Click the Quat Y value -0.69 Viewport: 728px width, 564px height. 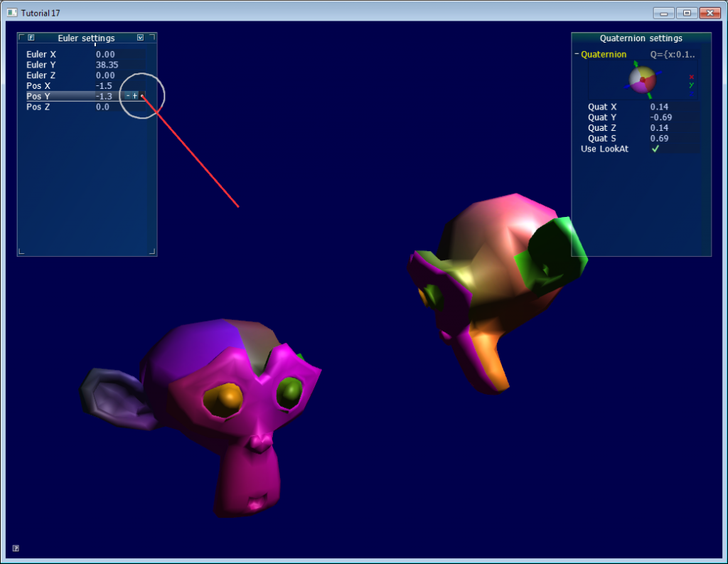click(660, 117)
